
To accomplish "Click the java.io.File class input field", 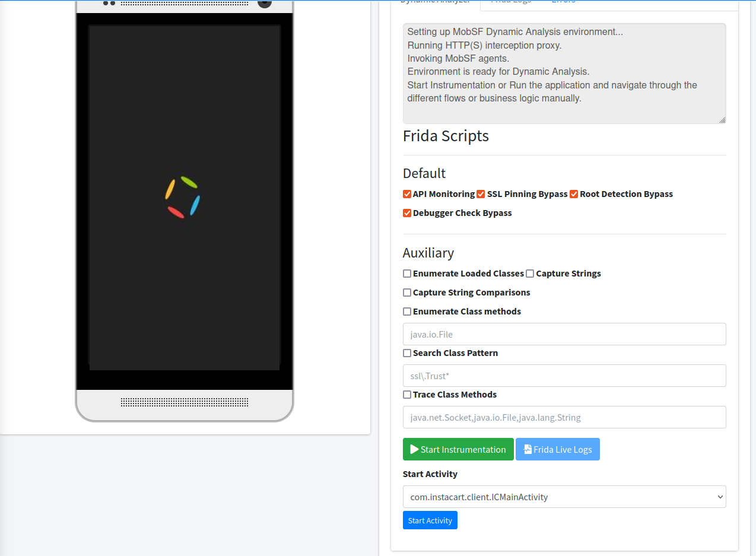I will click(564, 334).
